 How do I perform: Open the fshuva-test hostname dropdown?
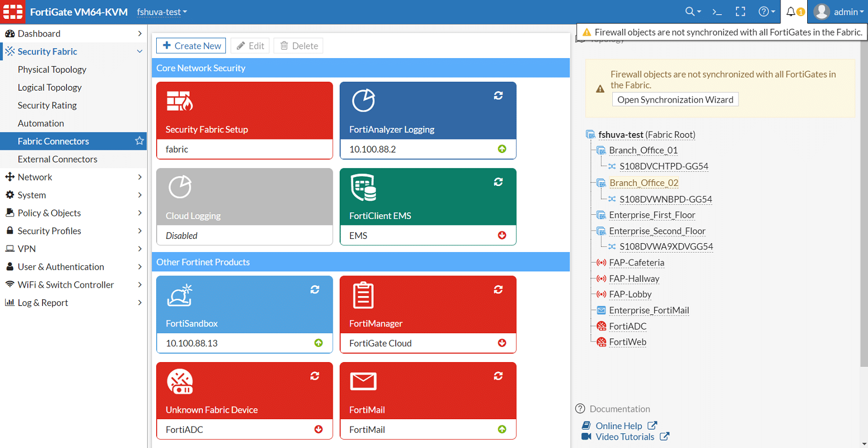(162, 12)
